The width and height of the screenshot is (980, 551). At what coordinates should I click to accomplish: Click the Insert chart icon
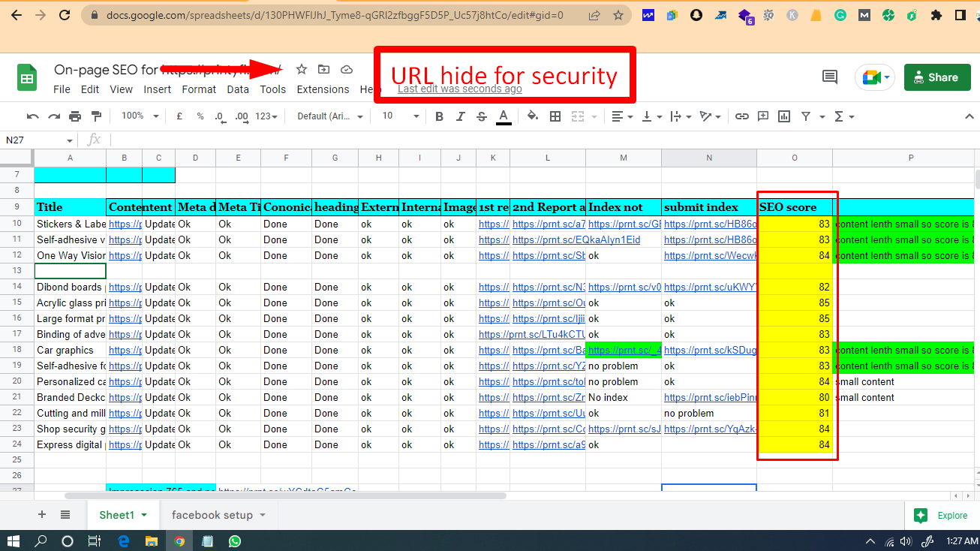pyautogui.click(x=784, y=116)
